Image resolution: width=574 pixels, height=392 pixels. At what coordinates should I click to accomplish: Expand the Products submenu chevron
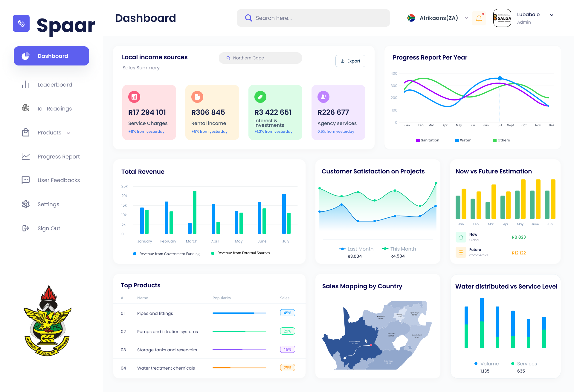pos(68,133)
